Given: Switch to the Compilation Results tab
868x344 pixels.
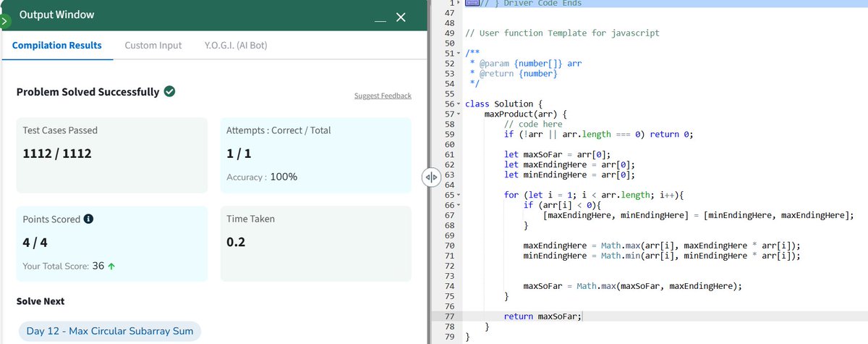Looking at the screenshot, I should (x=57, y=46).
